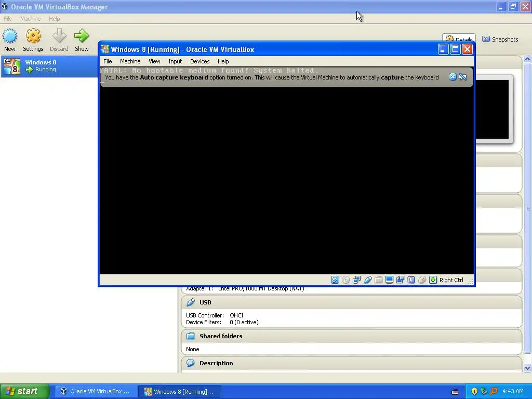Open the Windows Start menu
The width and height of the screenshot is (532, 399).
(x=25, y=391)
